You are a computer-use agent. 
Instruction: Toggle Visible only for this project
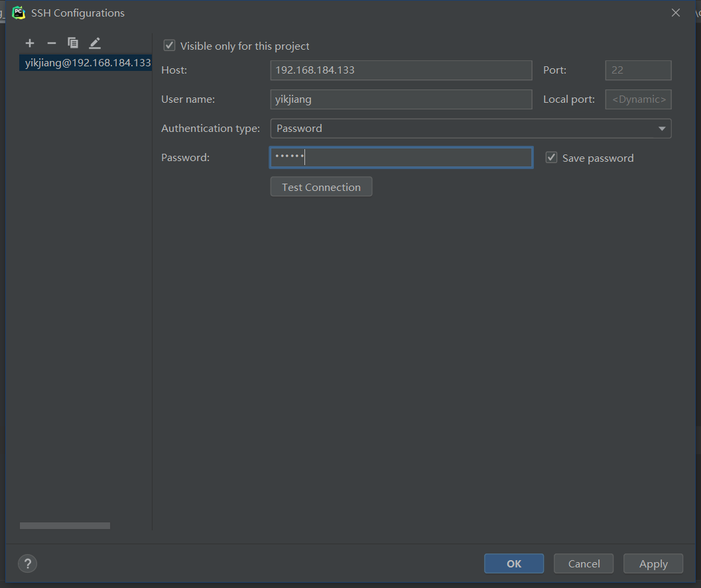click(x=169, y=46)
